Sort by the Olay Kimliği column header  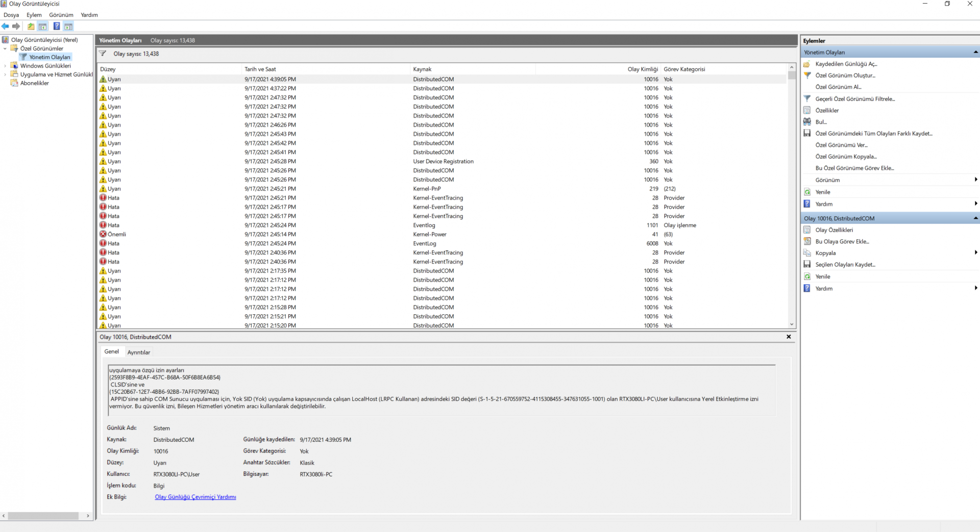(x=598, y=69)
